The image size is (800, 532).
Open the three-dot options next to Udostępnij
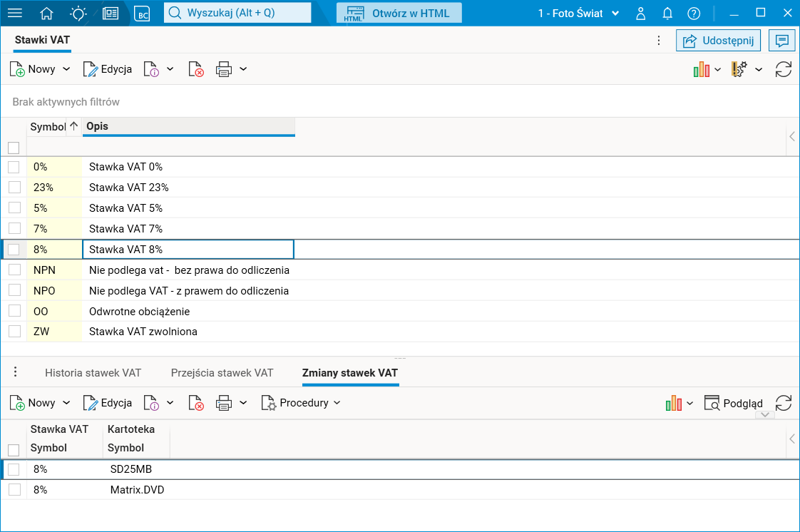coord(659,41)
